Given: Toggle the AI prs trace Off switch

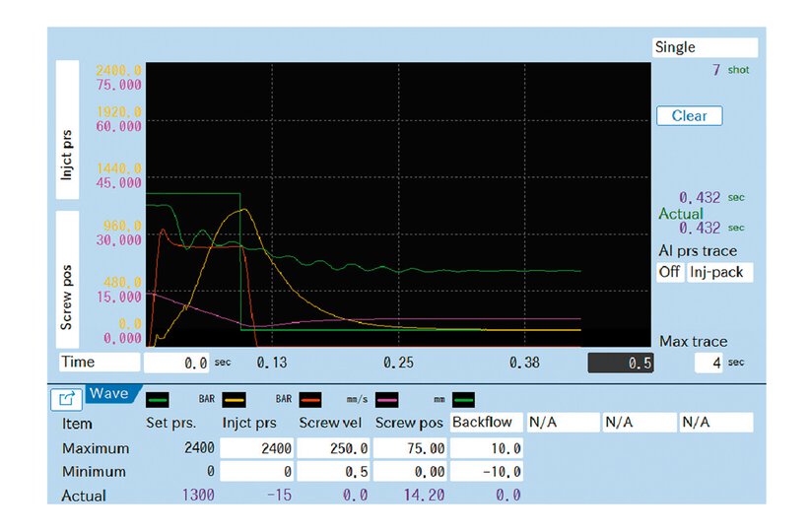Looking at the screenshot, I should click(669, 272).
